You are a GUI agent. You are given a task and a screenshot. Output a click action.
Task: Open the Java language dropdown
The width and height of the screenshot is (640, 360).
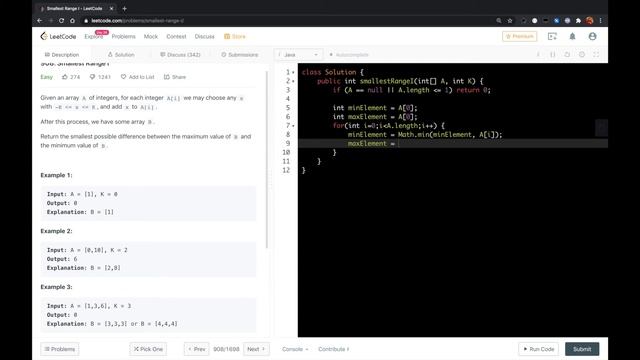tap(298, 55)
